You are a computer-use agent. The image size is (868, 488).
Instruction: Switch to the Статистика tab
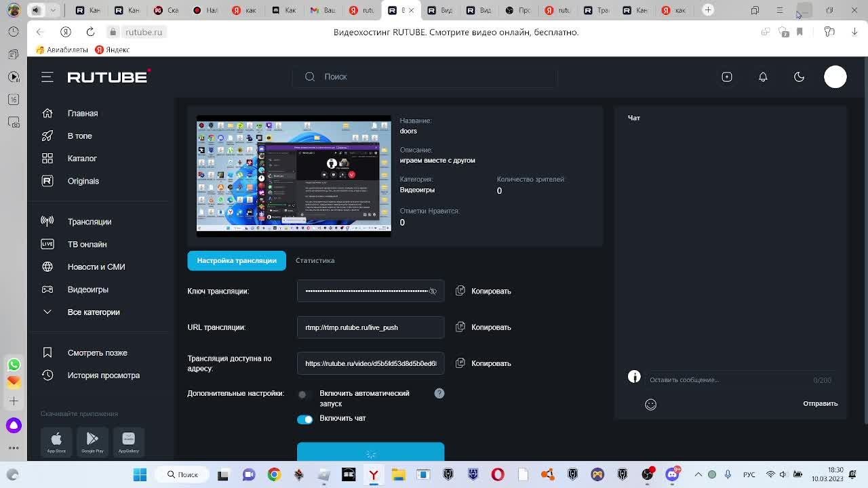click(315, 260)
